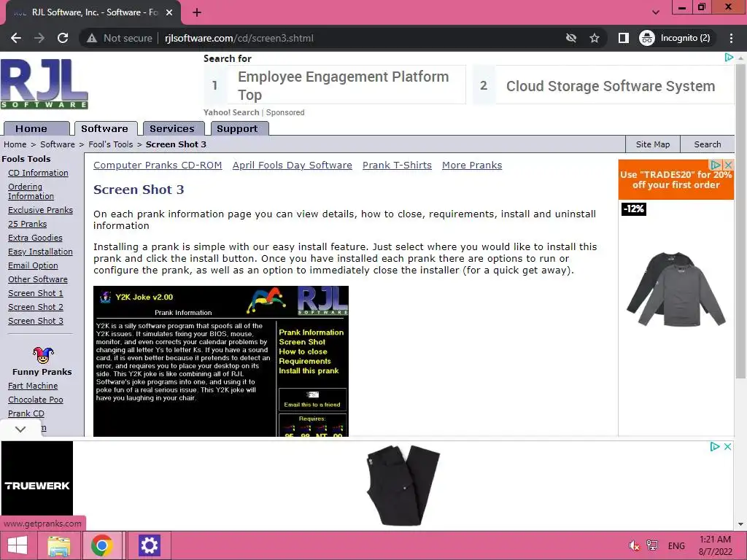Image resolution: width=747 pixels, height=560 pixels.
Task: Close the RJL Software tab
Action: click(169, 12)
